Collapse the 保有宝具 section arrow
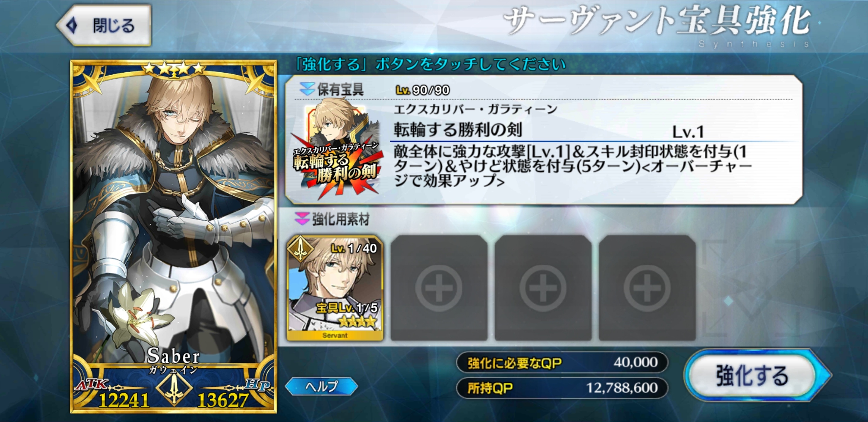This screenshot has height=422, width=868. 307,89
